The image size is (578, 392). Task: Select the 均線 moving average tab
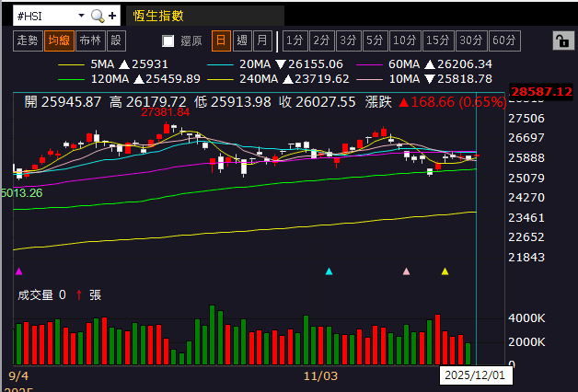(59, 40)
